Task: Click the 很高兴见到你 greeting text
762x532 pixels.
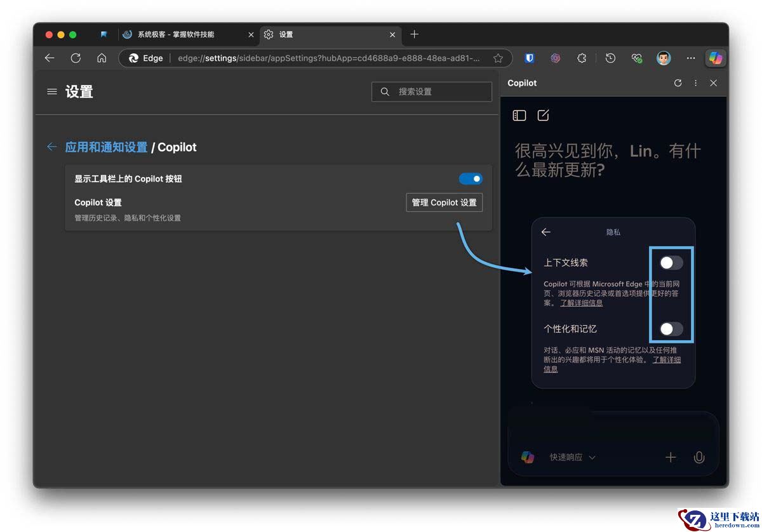Action: (x=608, y=160)
